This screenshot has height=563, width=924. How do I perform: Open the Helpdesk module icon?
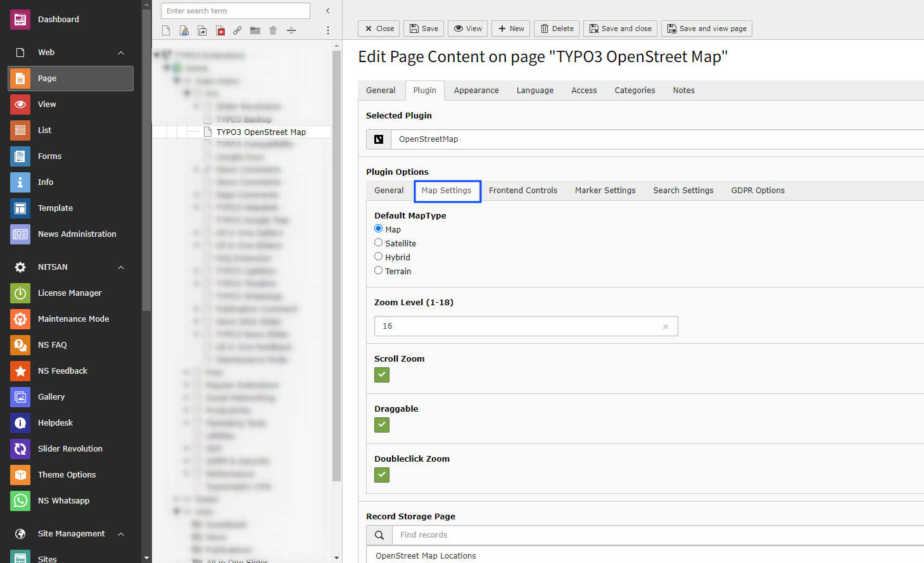[x=20, y=423]
